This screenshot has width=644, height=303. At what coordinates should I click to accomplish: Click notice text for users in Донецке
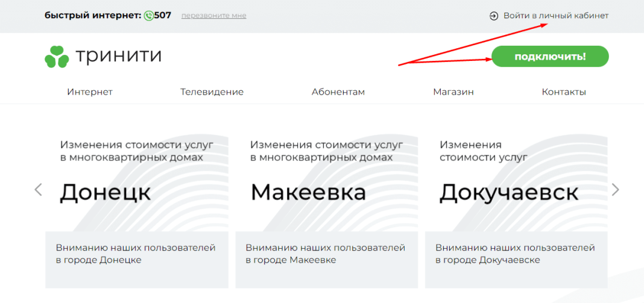pyautogui.click(x=136, y=254)
